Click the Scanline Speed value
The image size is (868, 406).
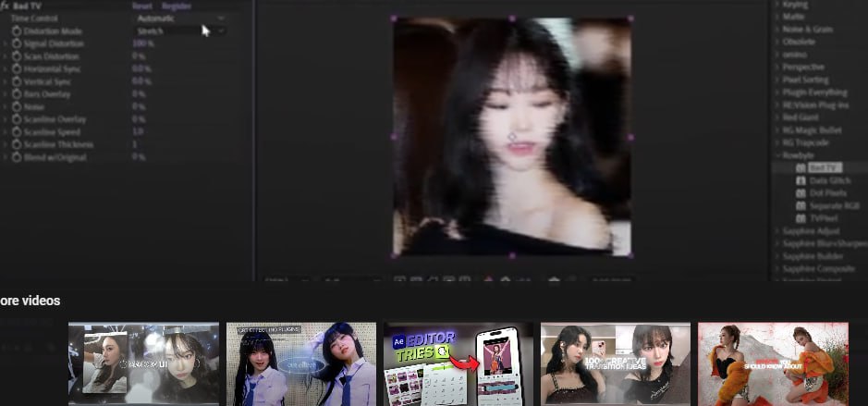click(x=138, y=132)
